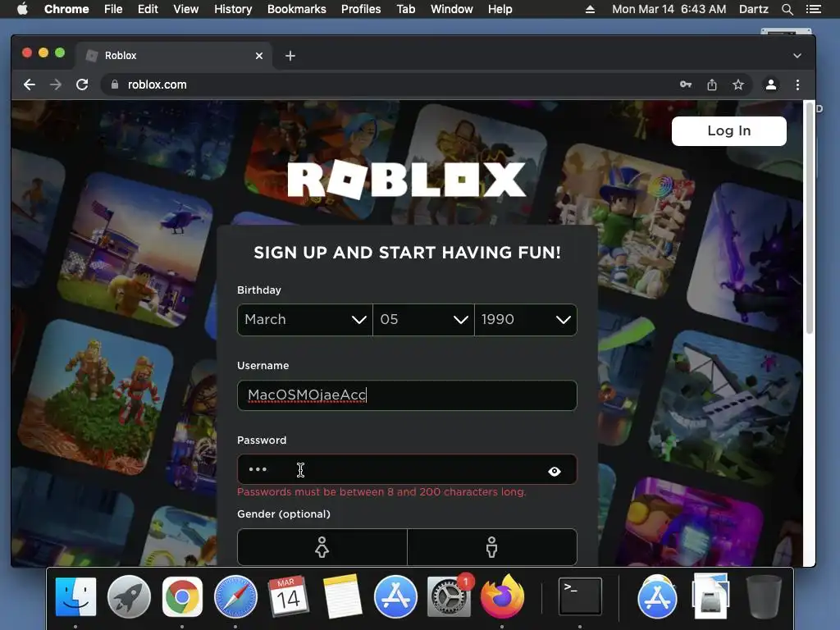The height and width of the screenshot is (630, 840).
Task: Click the Dartz user name in menu bar
Action: pos(754,9)
